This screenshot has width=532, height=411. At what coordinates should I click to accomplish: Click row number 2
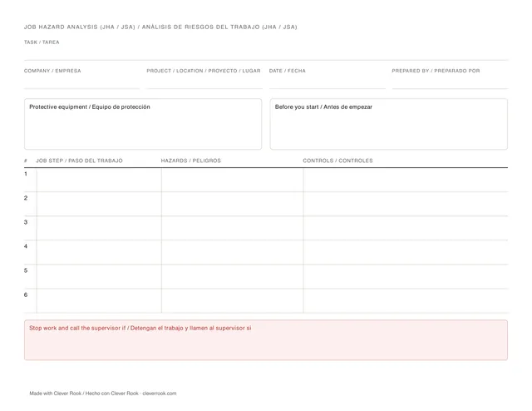(26, 198)
